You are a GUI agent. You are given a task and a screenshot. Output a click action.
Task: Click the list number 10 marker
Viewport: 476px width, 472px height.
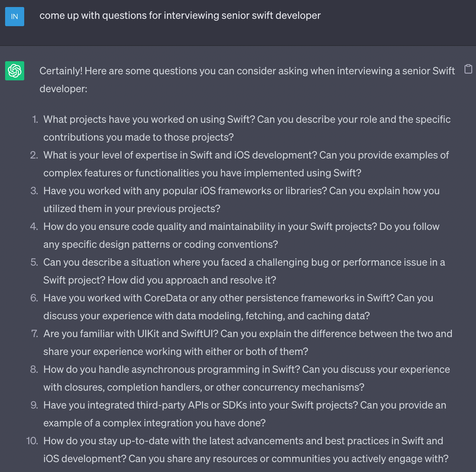click(x=32, y=441)
